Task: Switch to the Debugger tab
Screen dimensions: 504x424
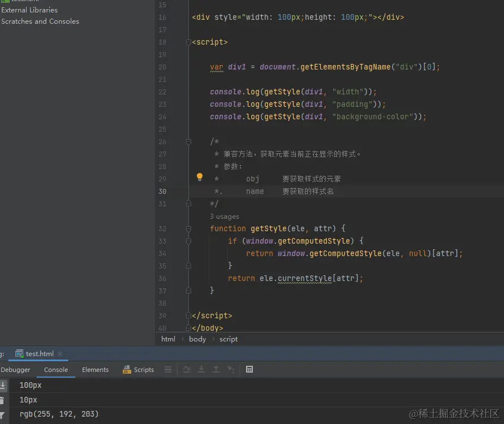Action: click(x=15, y=370)
